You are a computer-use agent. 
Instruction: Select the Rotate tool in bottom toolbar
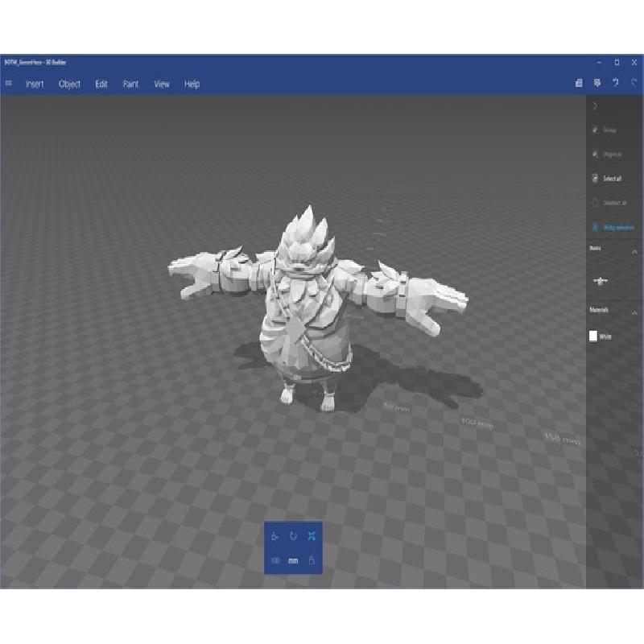(293, 536)
